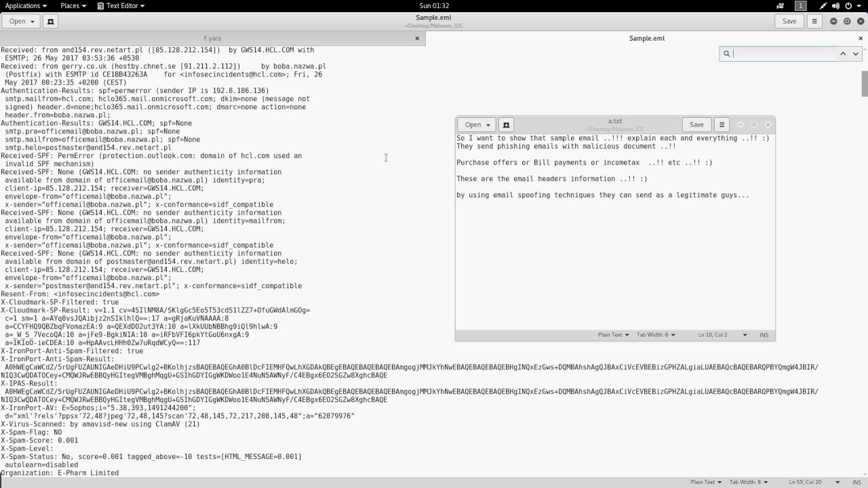This screenshot has width=868, height=488.
Task: Go to previous search match
Action: pos(843,54)
